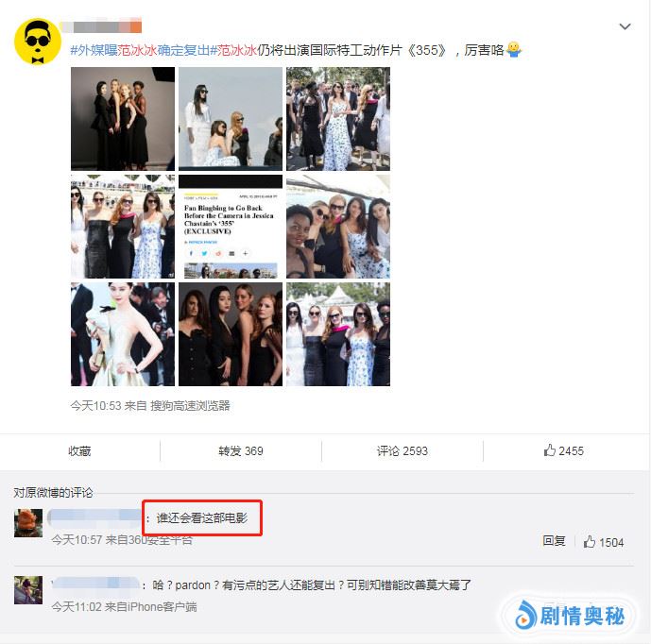The width and height of the screenshot is (651, 644).
Task: Like the first comment showing 1504
Action: click(603, 542)
